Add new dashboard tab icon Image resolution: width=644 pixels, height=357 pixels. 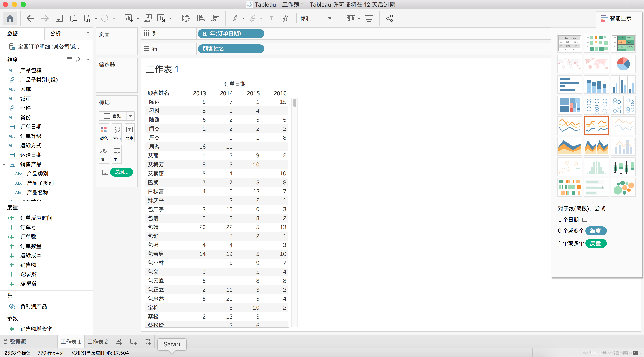point(133,342)
